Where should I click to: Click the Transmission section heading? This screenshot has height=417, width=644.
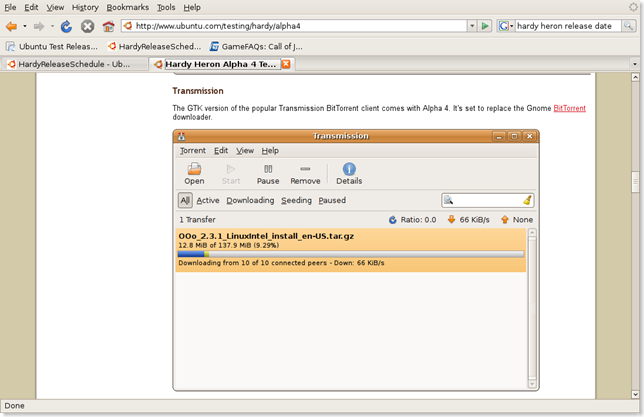(x=198, y=91)
